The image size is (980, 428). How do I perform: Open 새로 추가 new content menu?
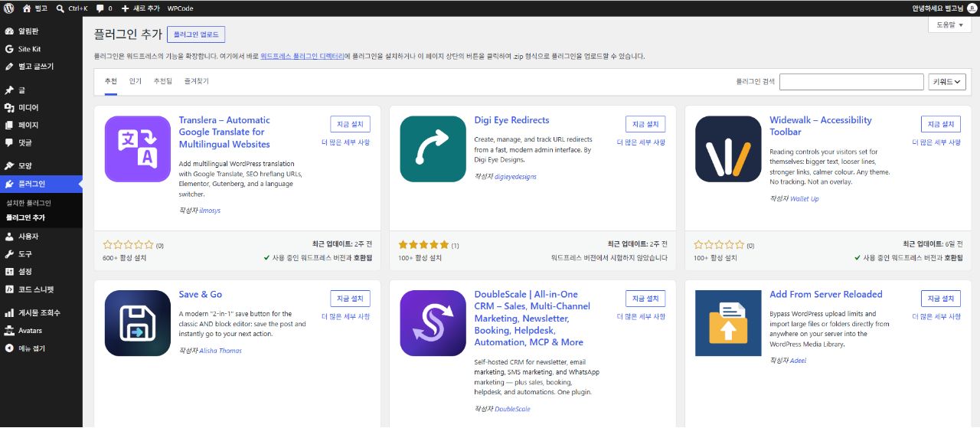click(140, 8)
